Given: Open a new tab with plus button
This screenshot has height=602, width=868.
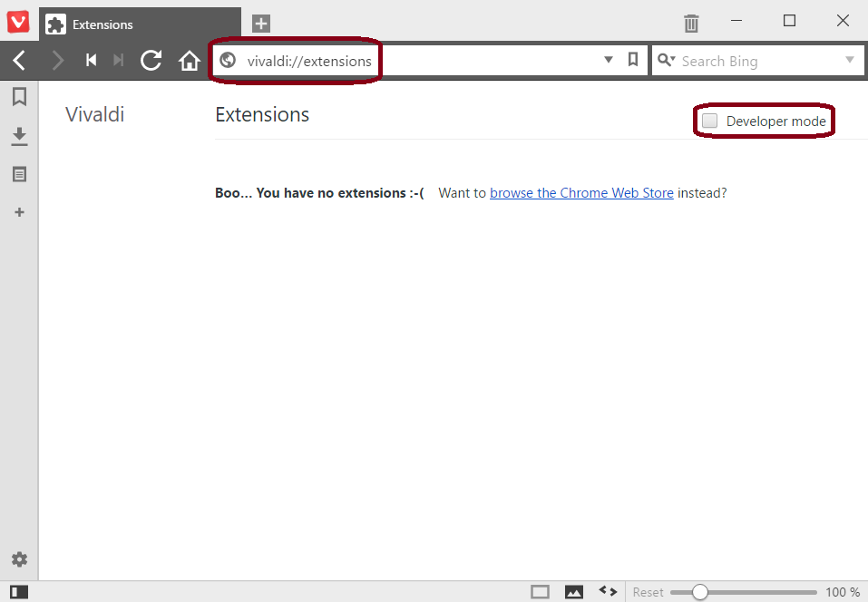Looking at the screenshot, I should click(260, 24).
